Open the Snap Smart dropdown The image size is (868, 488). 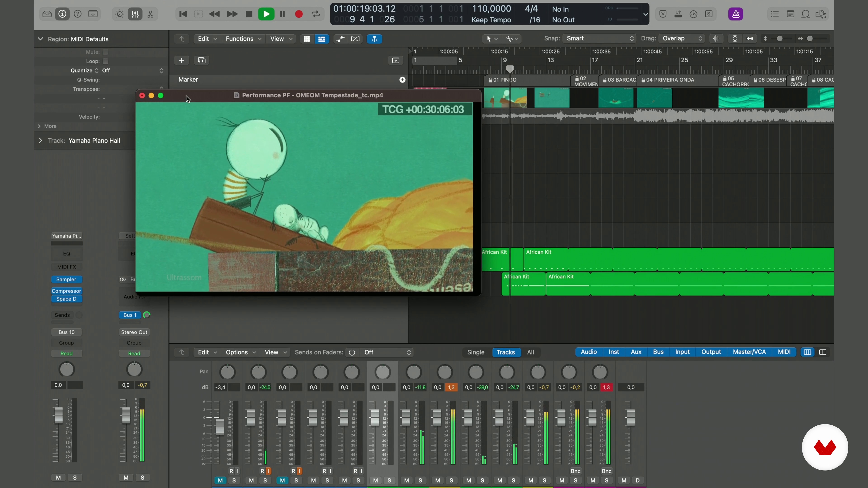point(599,38)
